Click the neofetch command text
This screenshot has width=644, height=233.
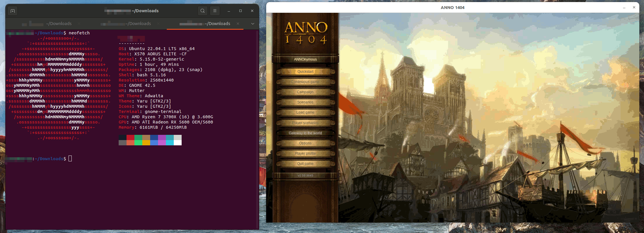tap(79, 33)
